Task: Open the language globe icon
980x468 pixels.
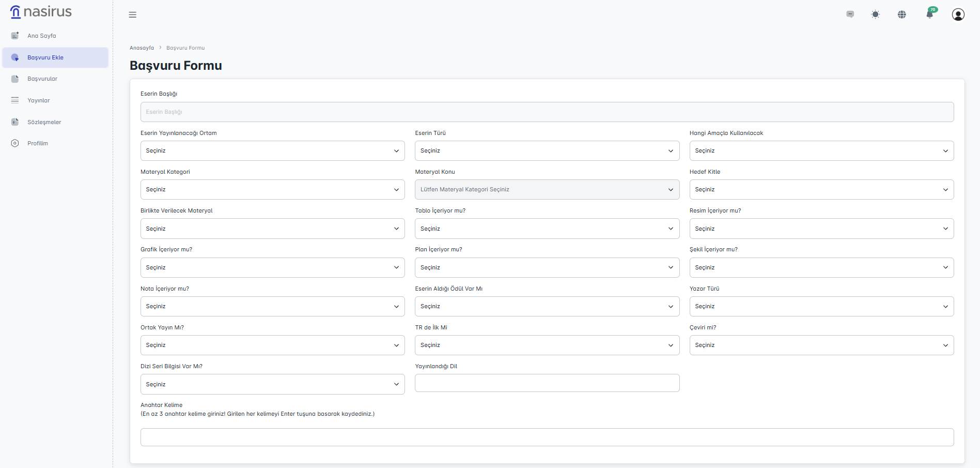Action: [x=902, y=14]
